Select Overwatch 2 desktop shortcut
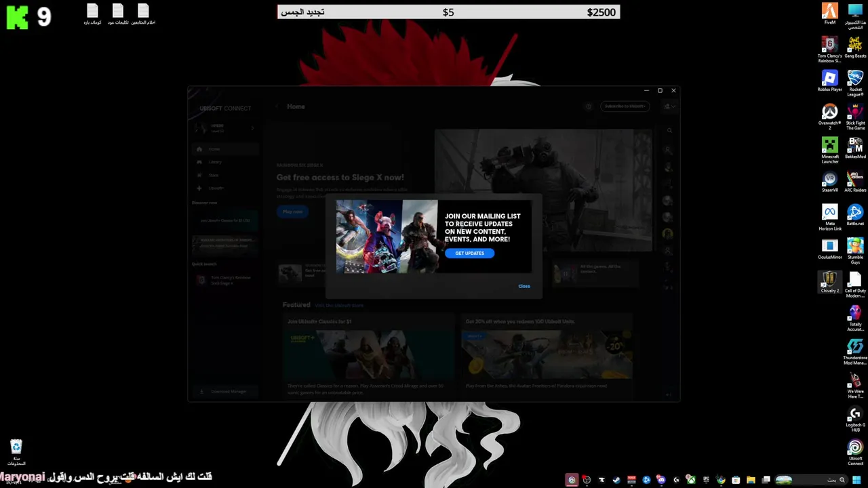The width and height of the screenshot is (868, 488). (x=830, y=117)
